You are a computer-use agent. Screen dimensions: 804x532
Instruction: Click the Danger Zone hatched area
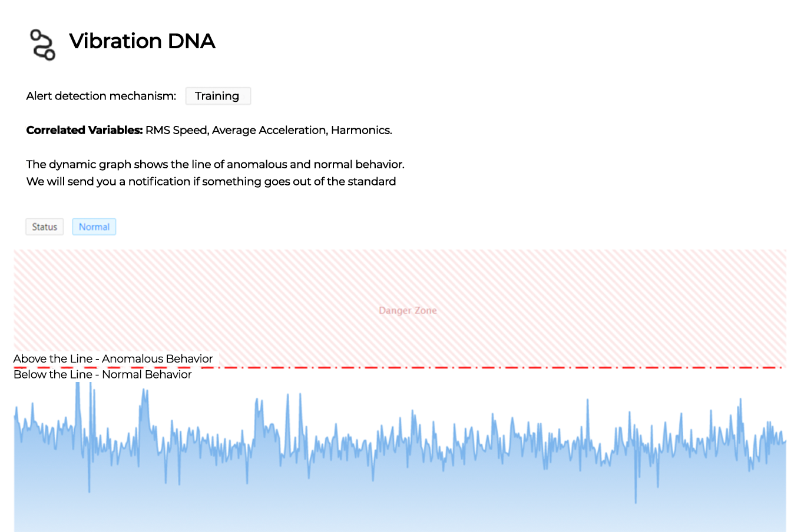click(x=408, y=310)
